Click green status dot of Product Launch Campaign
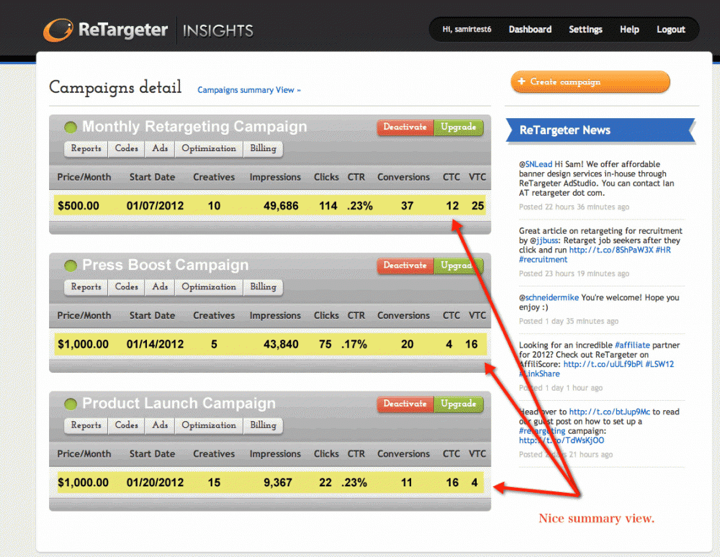 (71, 404)
